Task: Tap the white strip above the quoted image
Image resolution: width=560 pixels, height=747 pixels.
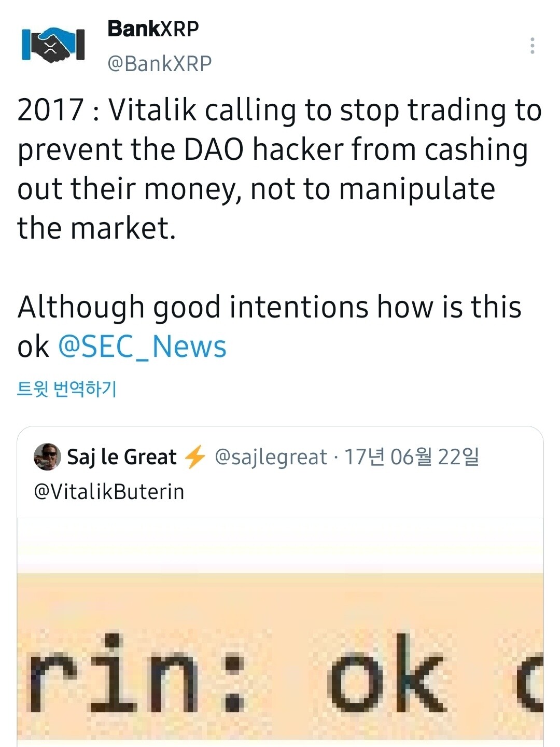Action: (x=280, y=545)
